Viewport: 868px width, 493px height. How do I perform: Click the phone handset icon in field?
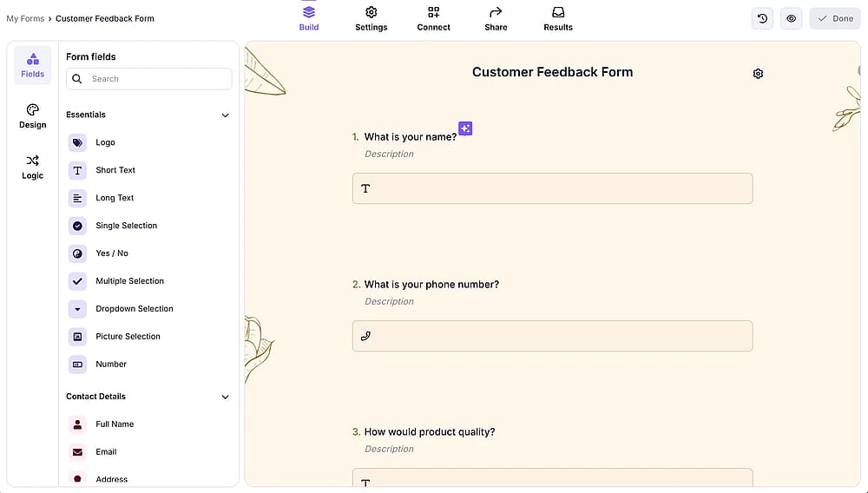point(365,336)
